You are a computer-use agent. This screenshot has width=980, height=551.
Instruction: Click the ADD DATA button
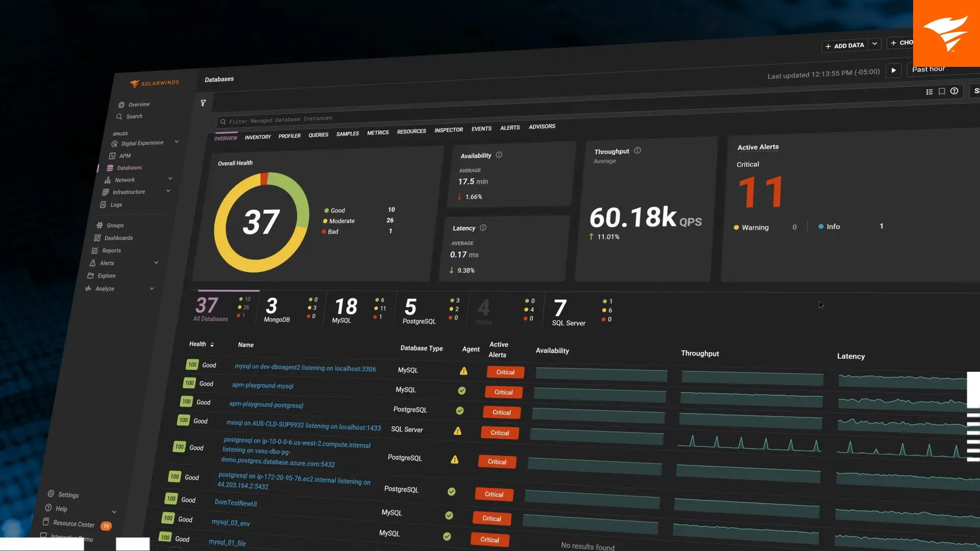845,45
